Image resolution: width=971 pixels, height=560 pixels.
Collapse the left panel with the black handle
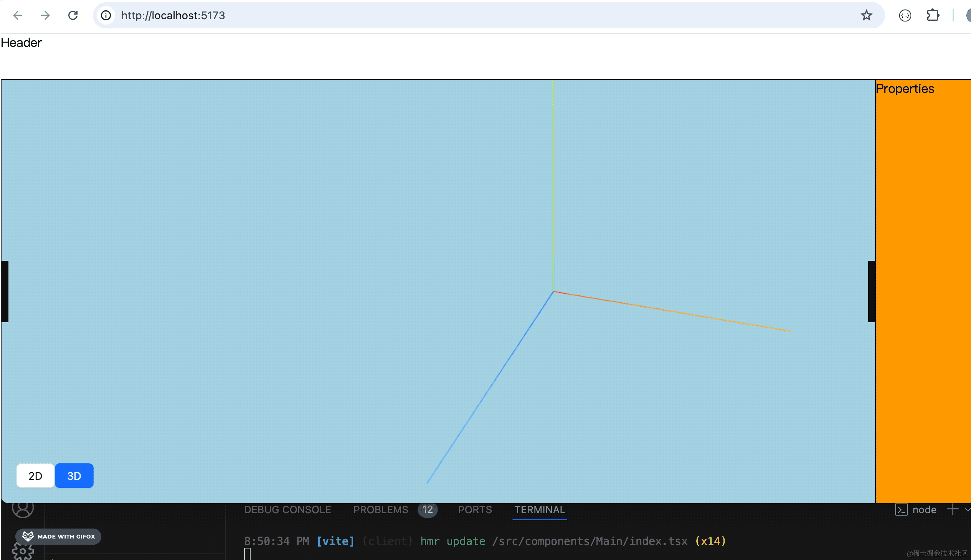point(5,291)
